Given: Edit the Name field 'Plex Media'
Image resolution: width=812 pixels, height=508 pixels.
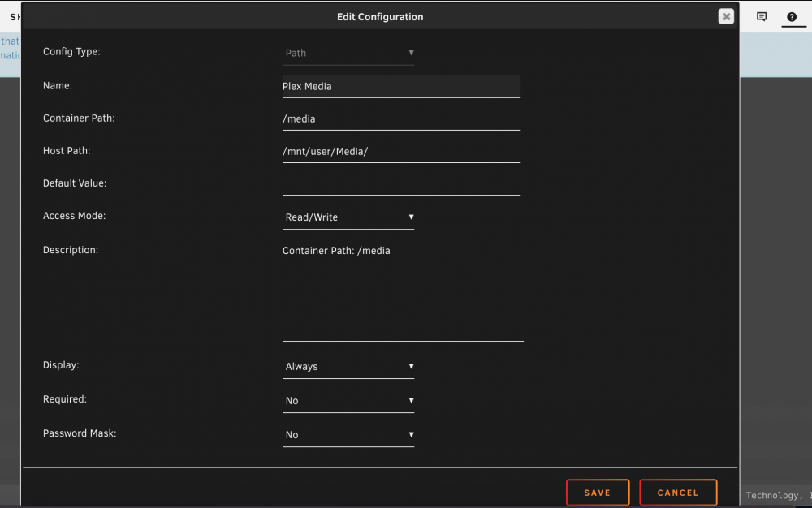Looking at the screenshot, I should tap(401, 86).
